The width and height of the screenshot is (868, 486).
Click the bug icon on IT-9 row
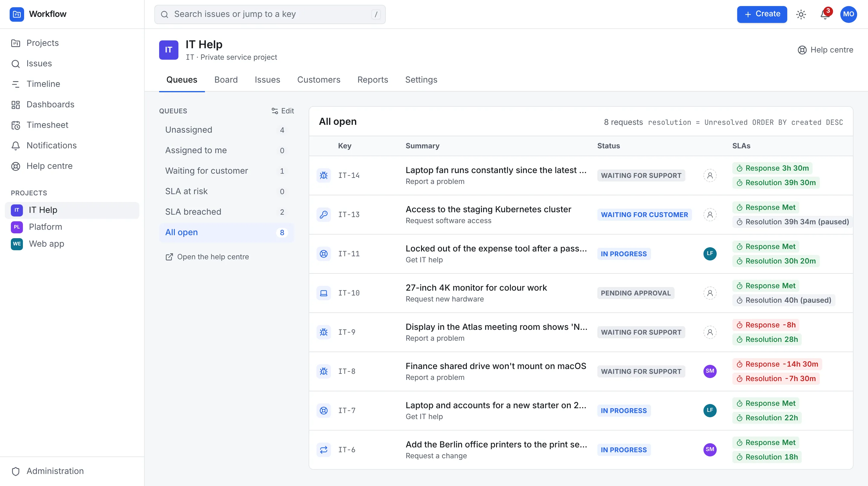pos(323,332)
